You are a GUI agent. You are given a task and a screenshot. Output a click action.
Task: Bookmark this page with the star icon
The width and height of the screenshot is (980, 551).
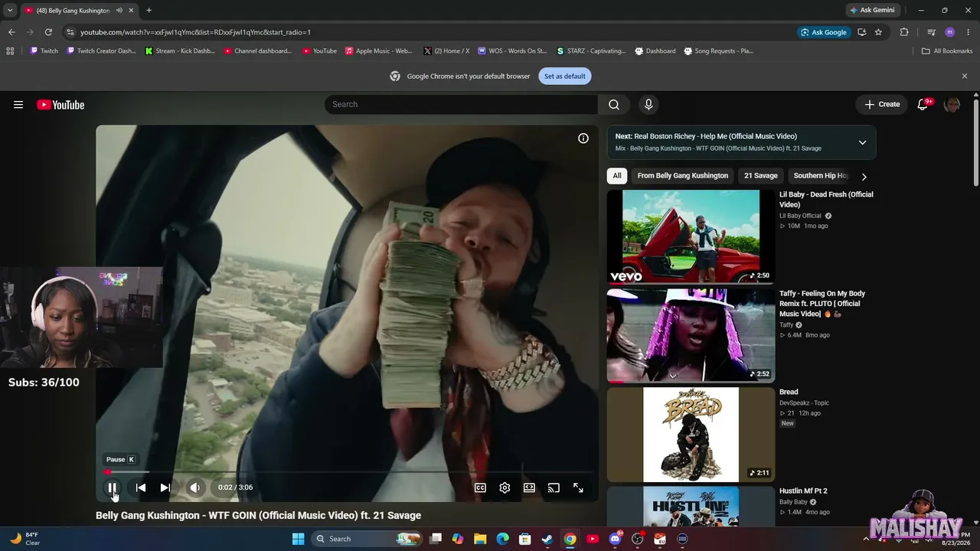pyautogui.click(x=878, y=32)
